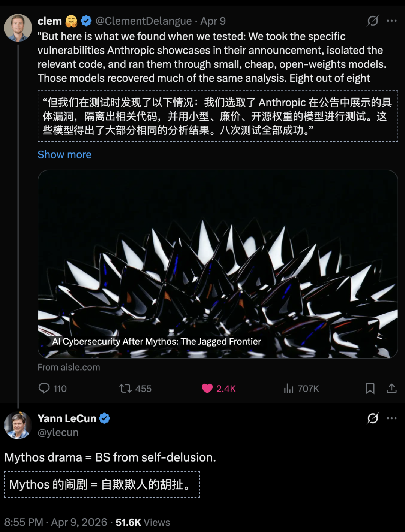Open more options on Yann LeCun's post
The image size is (405, 532).
391,418
